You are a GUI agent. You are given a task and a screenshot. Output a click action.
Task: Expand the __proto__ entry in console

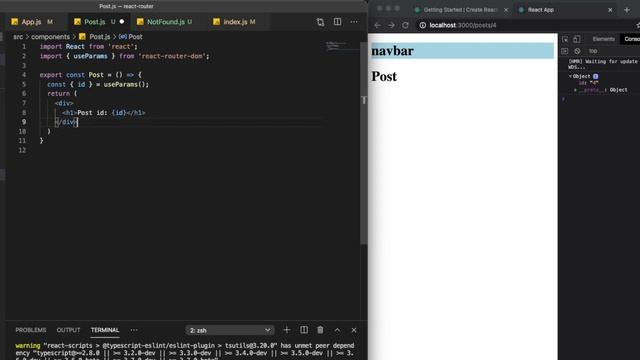[576, 90]
